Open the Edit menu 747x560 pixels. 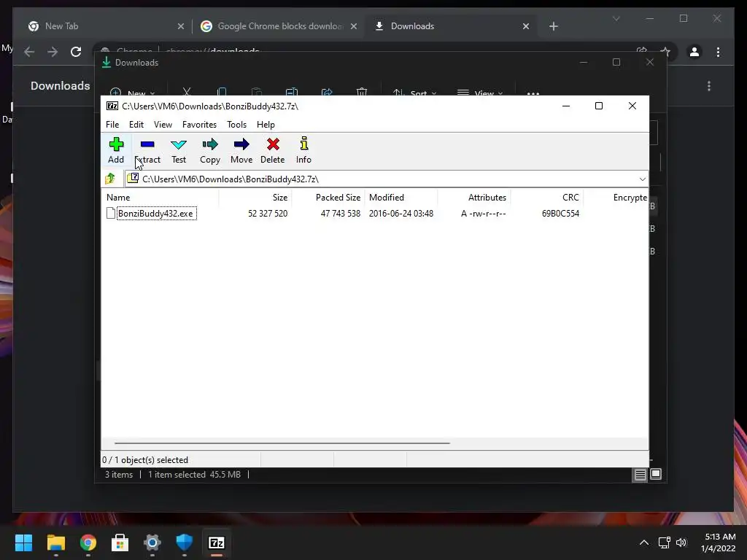(136, 124)
